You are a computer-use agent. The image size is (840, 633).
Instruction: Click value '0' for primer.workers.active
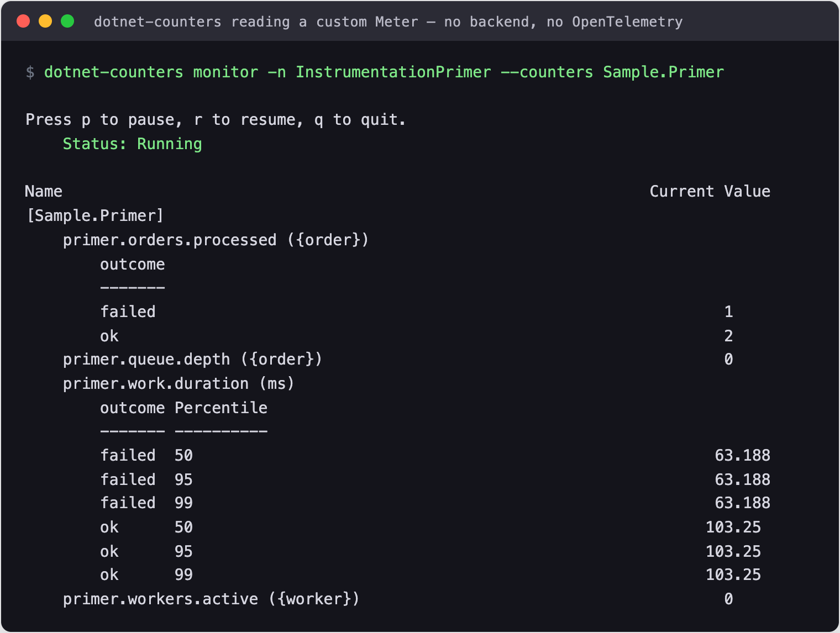click(x=728, y=599)
